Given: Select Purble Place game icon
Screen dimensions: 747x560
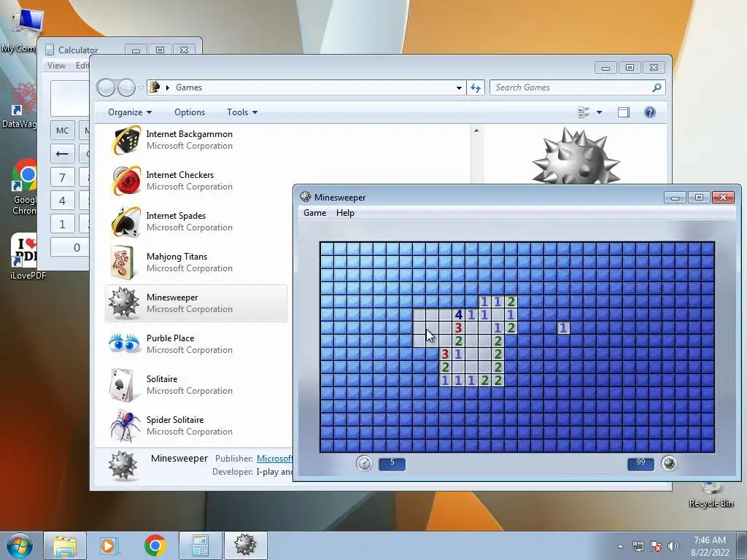Looking at the screenshot, I should 124,343.
